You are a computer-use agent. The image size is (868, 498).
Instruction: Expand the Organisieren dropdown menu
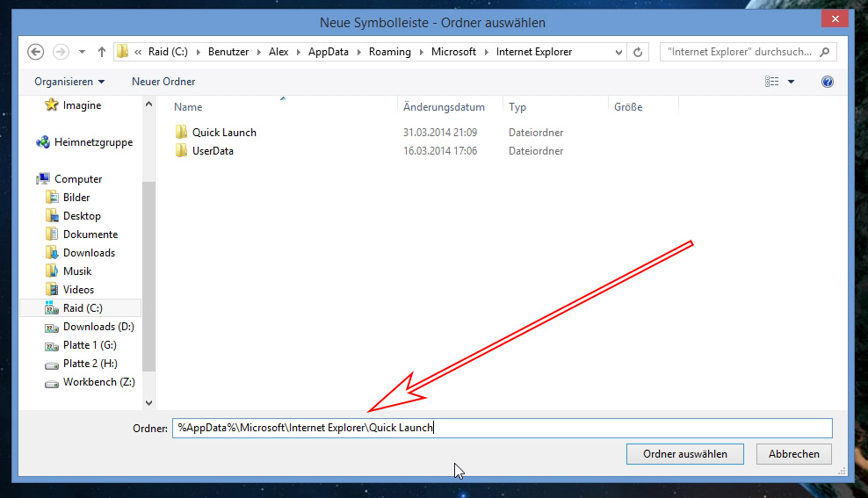point(69,82)
